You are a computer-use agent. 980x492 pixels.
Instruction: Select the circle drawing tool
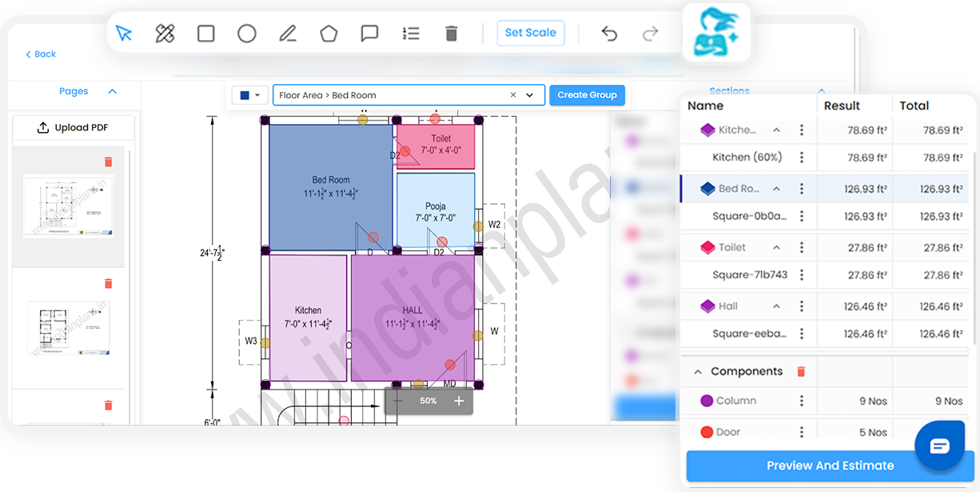246,33
